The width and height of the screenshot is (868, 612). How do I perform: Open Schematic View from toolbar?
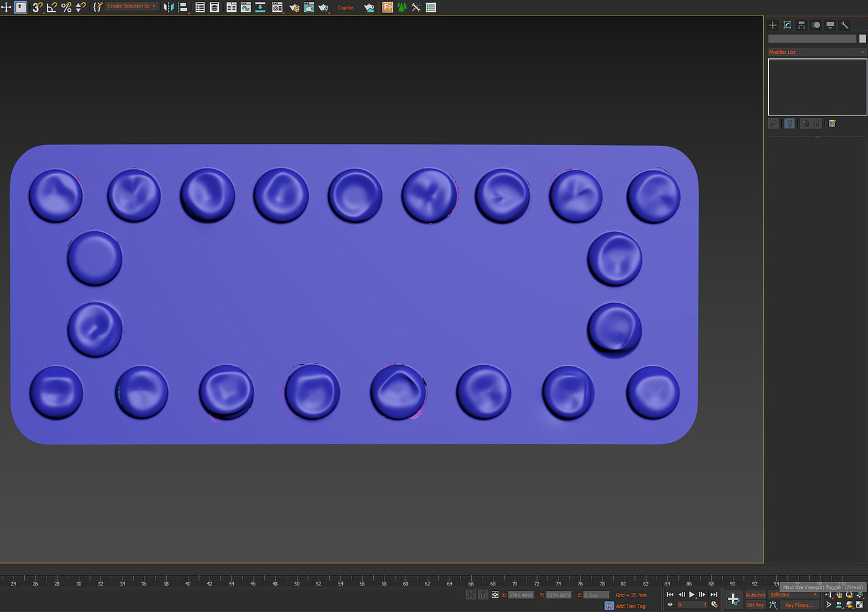point(260,7)
